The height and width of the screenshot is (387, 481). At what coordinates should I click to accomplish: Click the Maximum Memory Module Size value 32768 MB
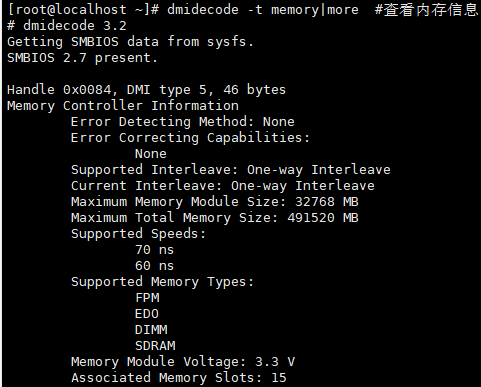click(327, 202)
